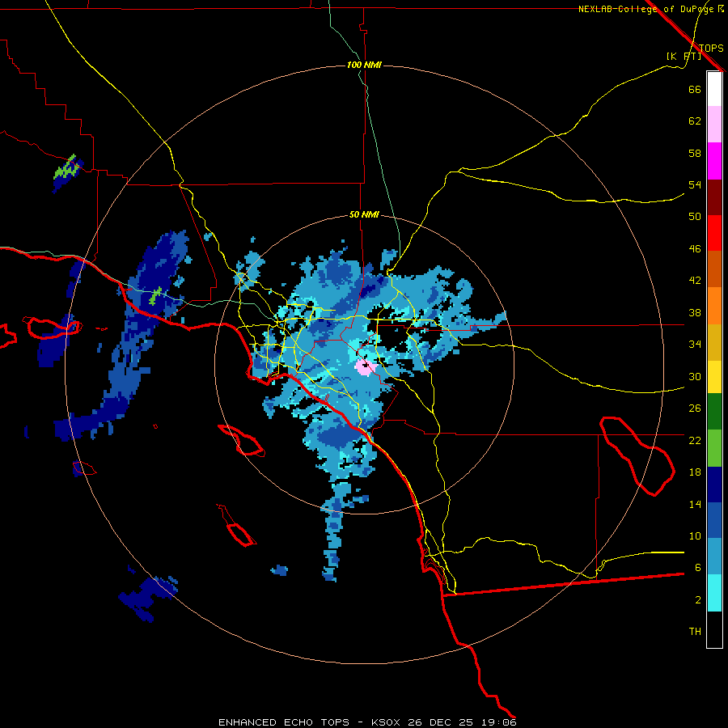Click legend value '58'
This screenshot has height=728, width=728.
click(695, 153)
